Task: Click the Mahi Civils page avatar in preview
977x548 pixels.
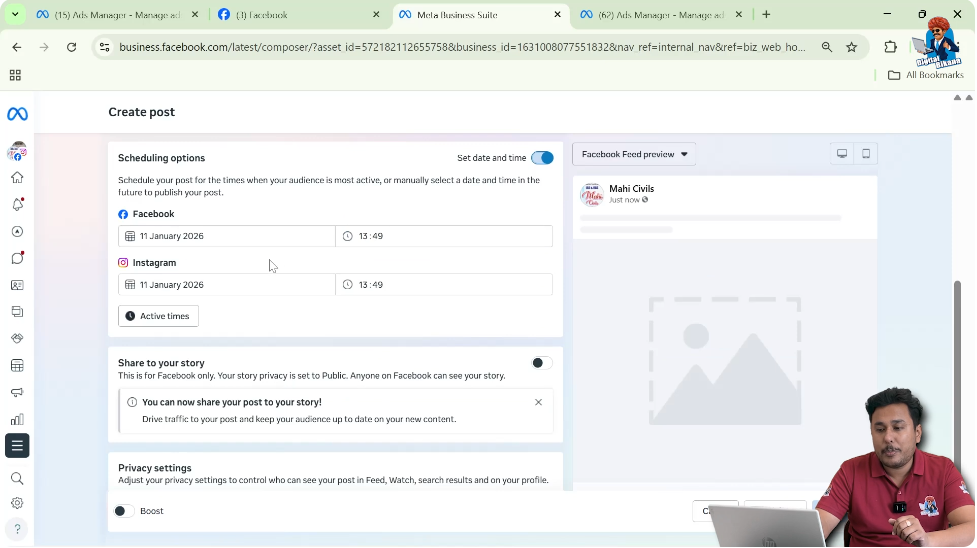Action: 592,195
